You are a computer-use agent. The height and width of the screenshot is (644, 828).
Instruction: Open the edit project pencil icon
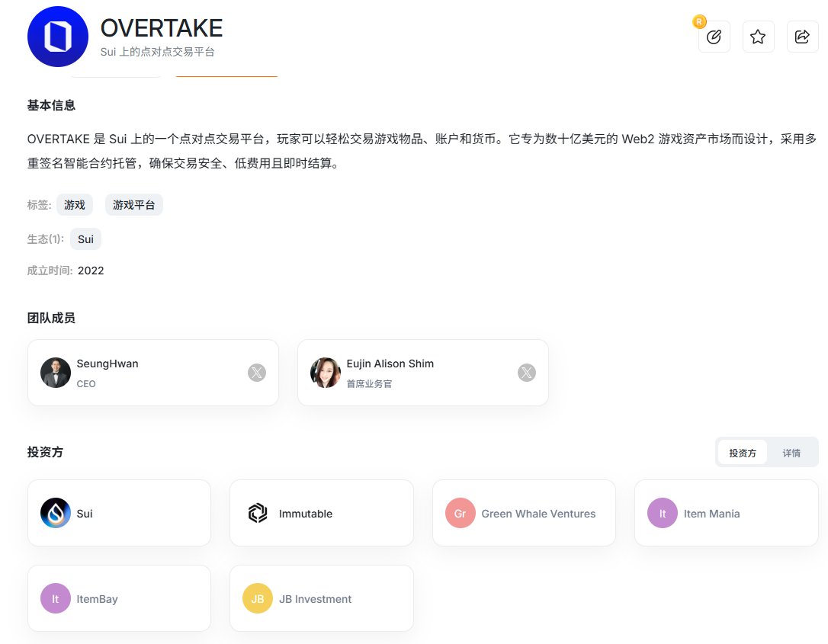click(x=714, y=37)
